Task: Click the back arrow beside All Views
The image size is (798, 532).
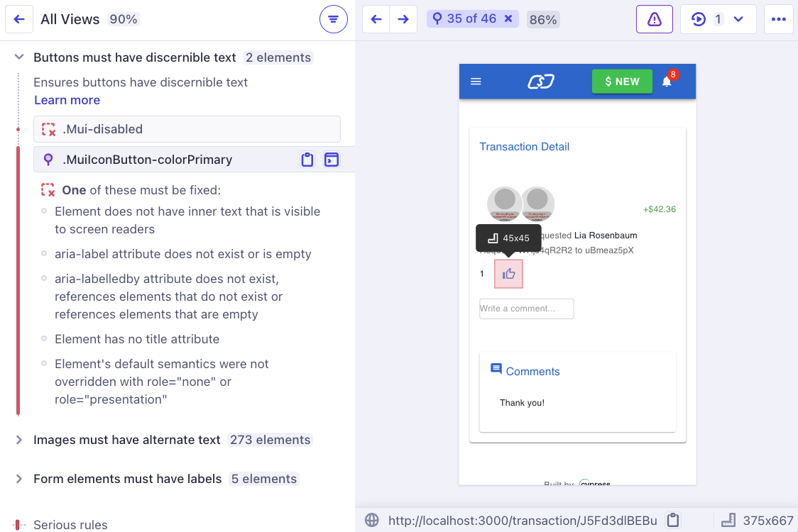Action: pos(19,19)
